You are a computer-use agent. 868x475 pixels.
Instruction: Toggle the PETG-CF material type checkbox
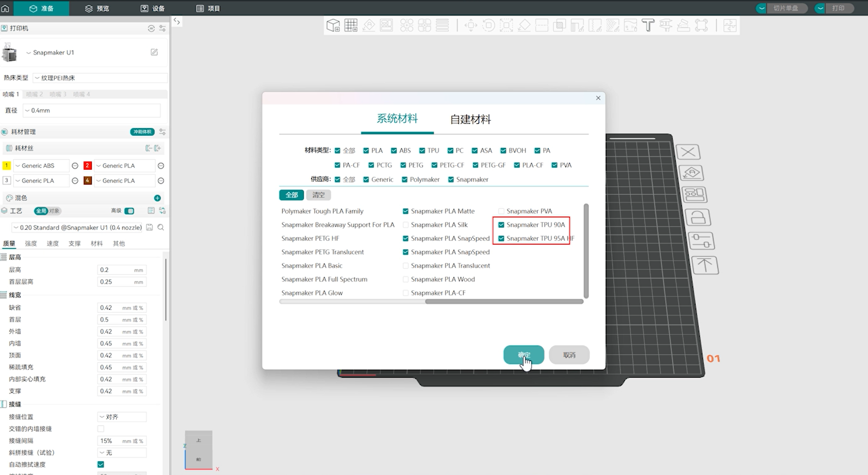coord(434,165)
